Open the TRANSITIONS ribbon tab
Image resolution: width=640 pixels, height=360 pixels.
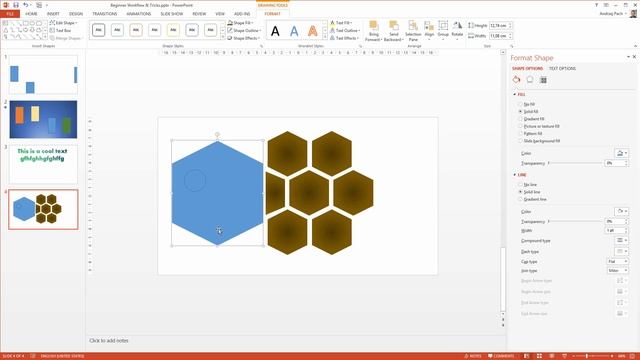point(104,14)
